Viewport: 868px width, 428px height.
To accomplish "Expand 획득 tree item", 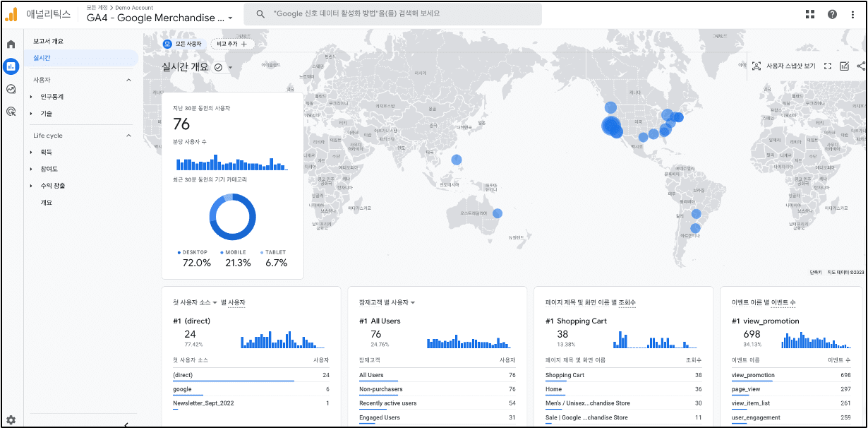I will [x=31, y=153].
